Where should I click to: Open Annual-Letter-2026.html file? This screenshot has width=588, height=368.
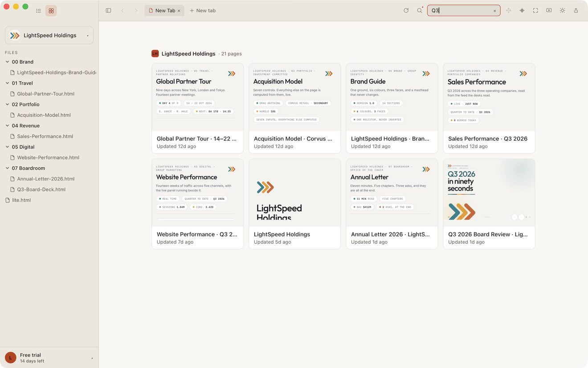pyautogui.click(x=45, y=179)
